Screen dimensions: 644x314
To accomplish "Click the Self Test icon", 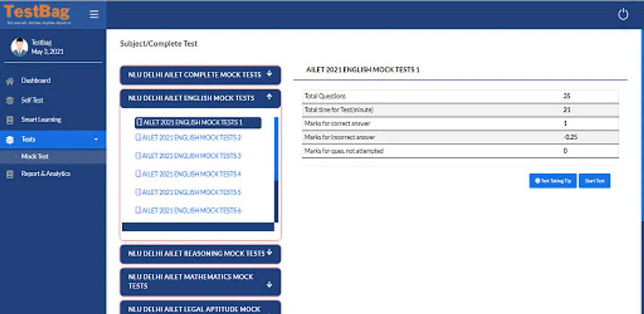I will (10, 100).
